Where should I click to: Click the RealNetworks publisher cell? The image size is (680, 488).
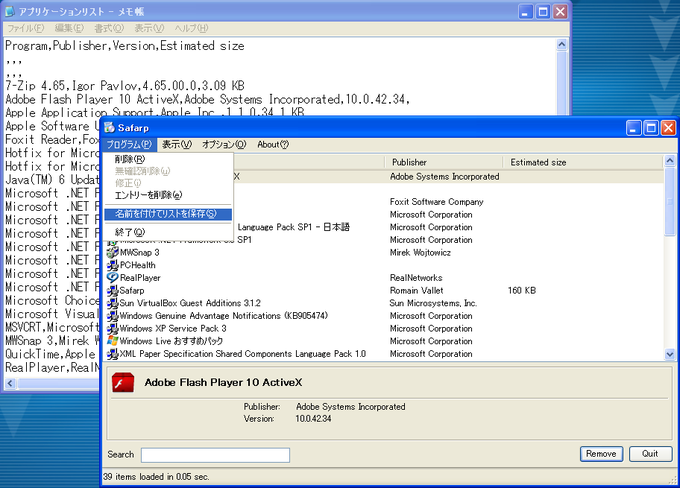(416, 278)
